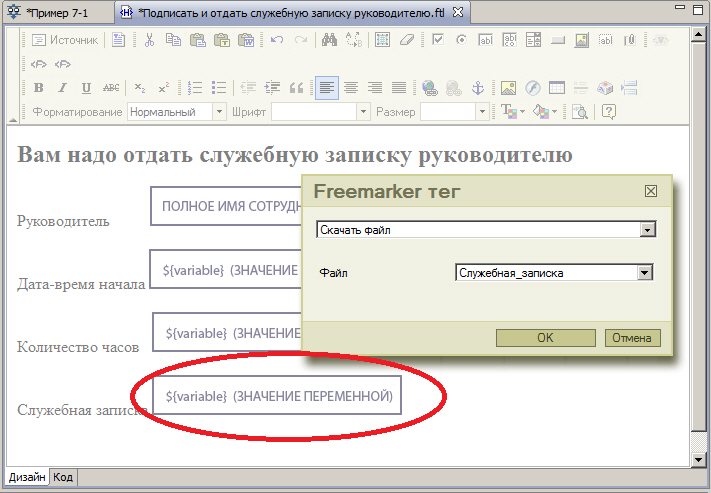Switch to the 'Пример 7-1' tab
Image resolution: width=711 pixels, height=493 pixels.
tap(60, 12)
